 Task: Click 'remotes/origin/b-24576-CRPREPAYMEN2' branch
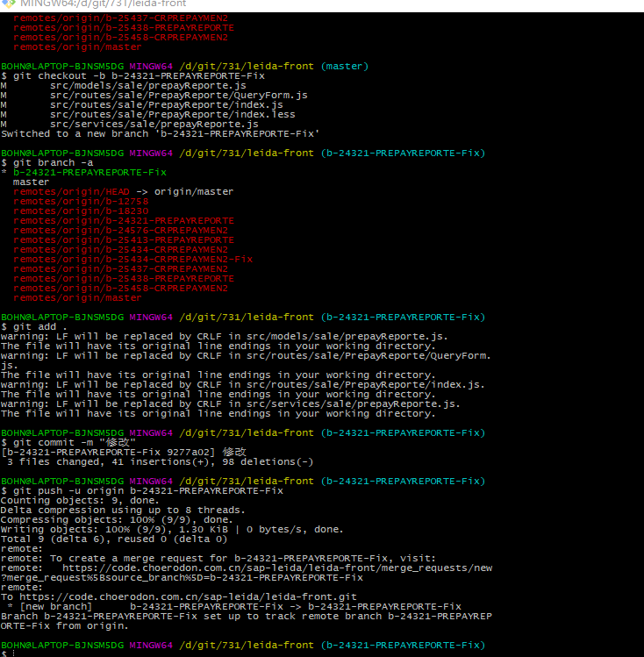click(x=121, y=230)
